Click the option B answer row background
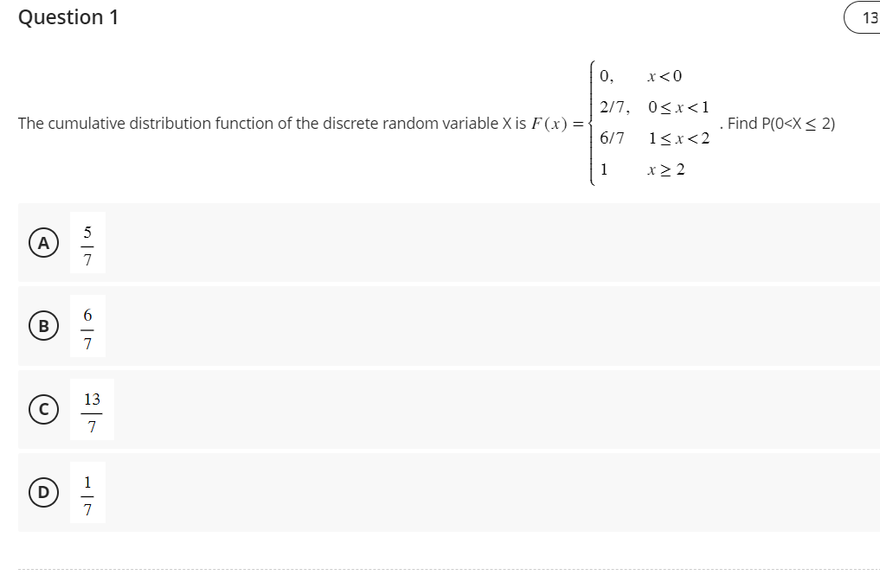This screenshot has width=880, height=588. 433,327
